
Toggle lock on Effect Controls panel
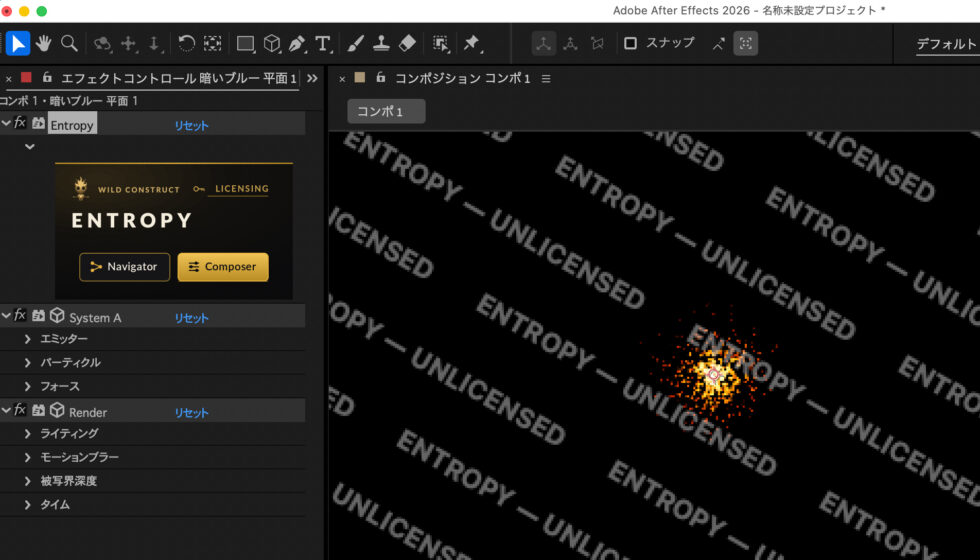(47, 78)
